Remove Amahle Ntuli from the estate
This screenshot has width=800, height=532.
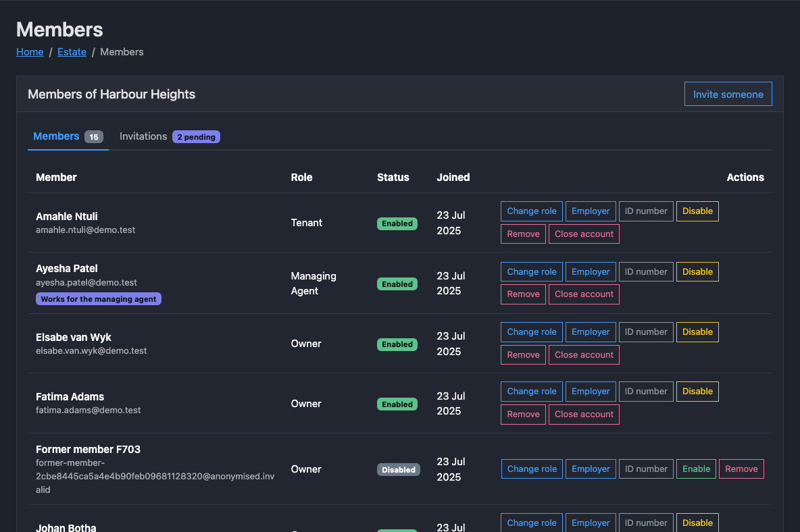tap(523, 234)
